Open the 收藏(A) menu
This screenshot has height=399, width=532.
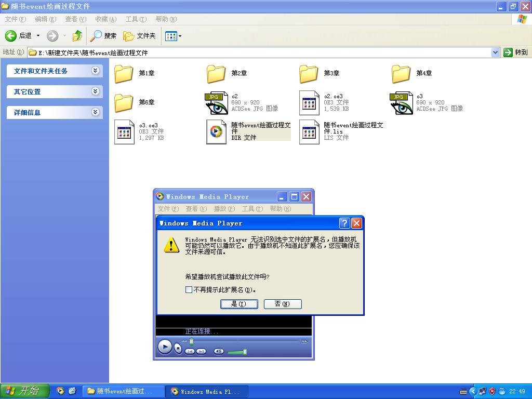(106, 19)
